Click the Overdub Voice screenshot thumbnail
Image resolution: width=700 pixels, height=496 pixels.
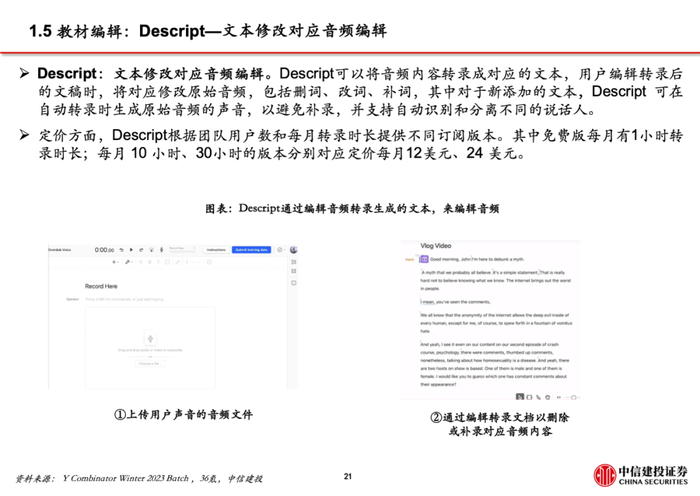tap(173, 317)
